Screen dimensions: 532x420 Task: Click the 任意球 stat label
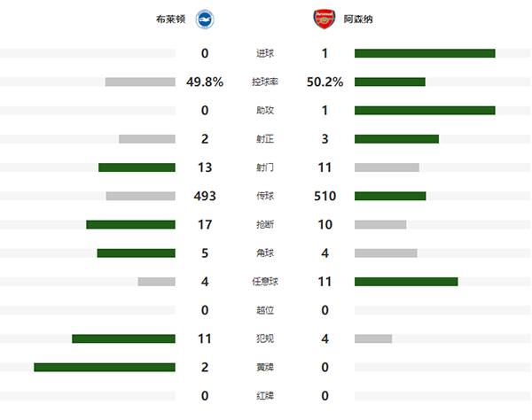(266, 282)
